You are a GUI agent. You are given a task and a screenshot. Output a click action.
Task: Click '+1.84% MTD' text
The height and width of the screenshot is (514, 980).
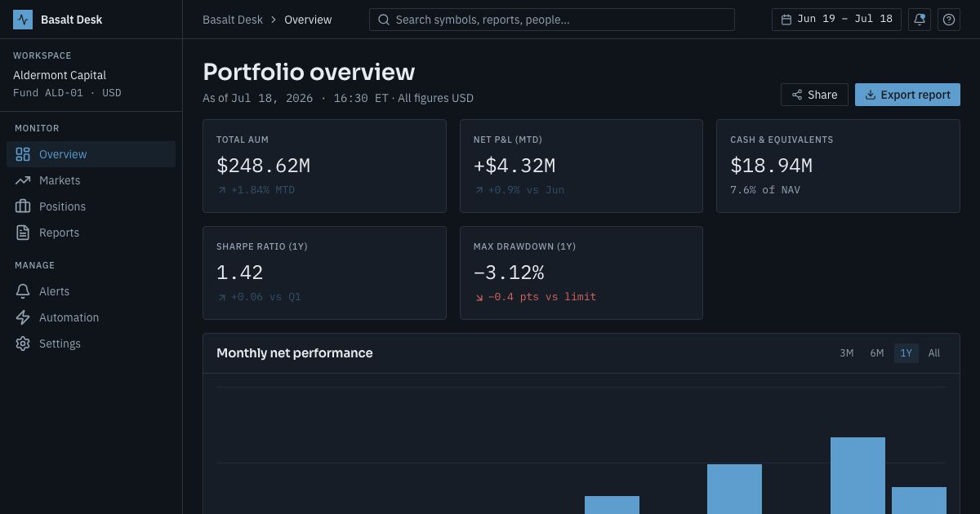(263, 190)
